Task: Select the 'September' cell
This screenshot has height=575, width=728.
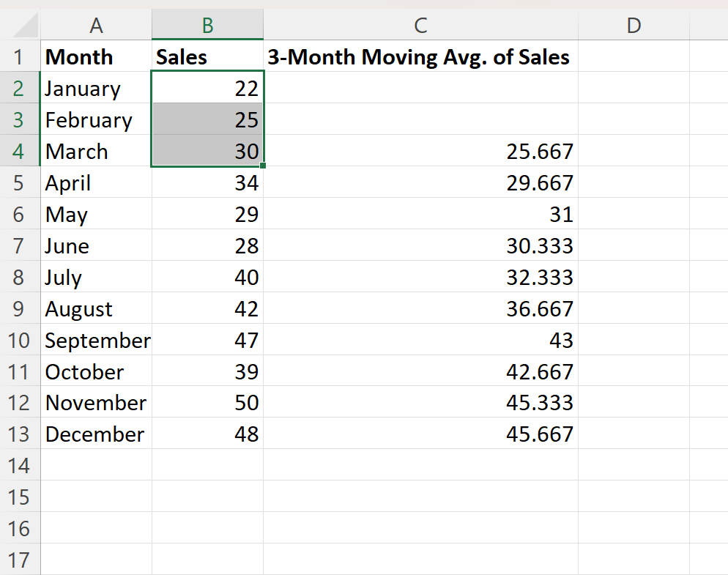Action: tap(96, 340)
